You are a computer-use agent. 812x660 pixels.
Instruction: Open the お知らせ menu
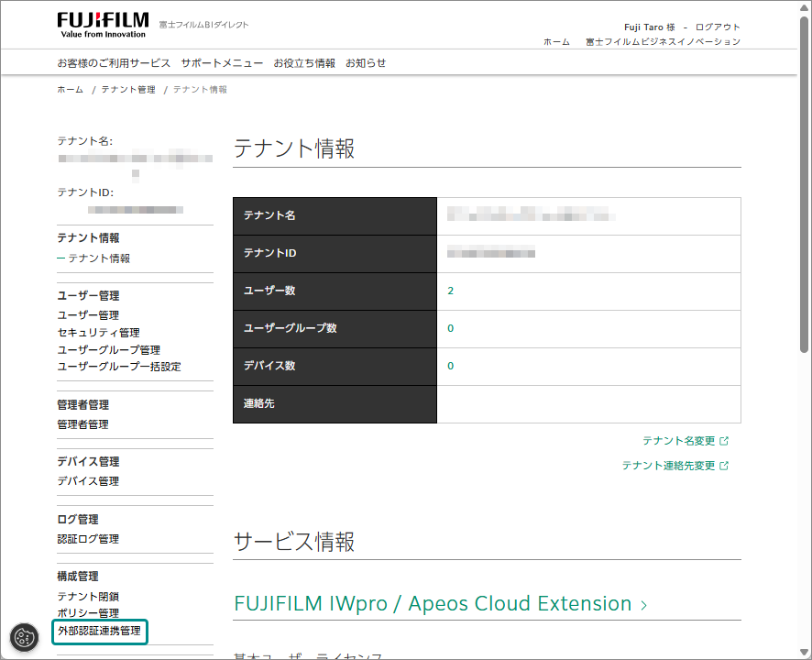366,63
